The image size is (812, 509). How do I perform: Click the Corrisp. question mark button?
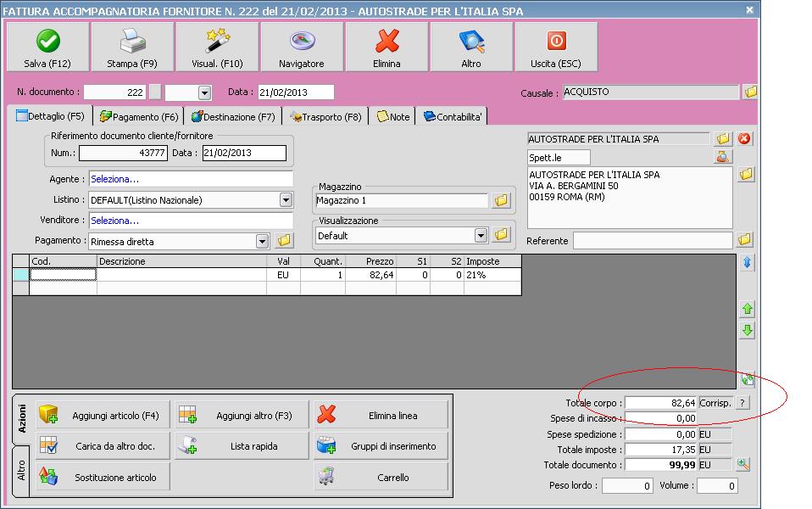coord(742,403)
